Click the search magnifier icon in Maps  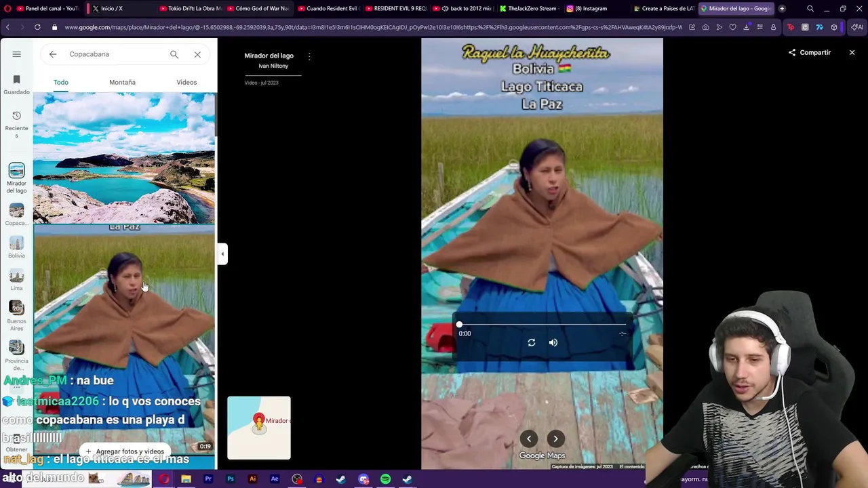[x=174, y=54]
